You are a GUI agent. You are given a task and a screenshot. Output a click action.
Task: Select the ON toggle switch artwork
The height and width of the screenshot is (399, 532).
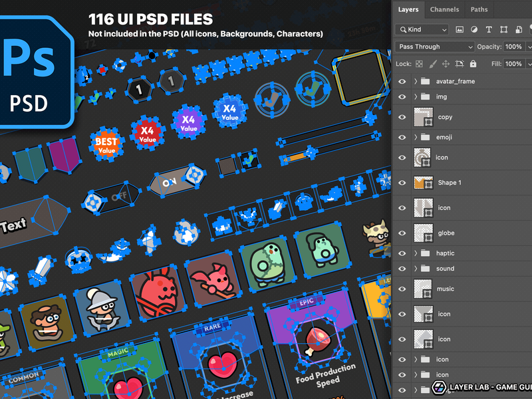coord(177,180)
